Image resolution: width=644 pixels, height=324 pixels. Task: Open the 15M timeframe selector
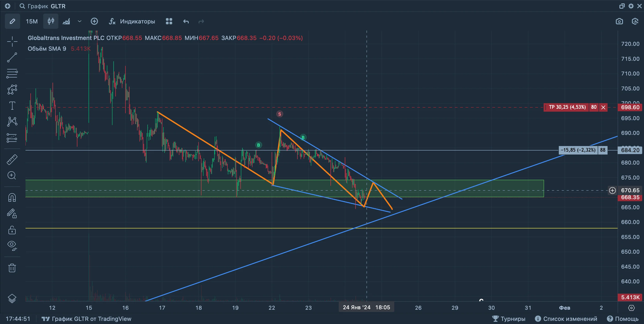click(x=32, y=21)
